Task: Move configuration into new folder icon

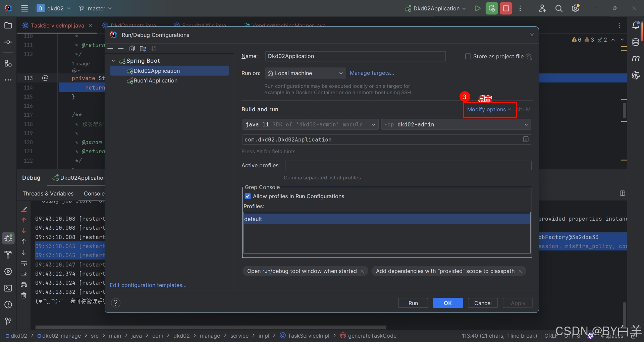Action: pyautogui.click(x=143, y=49)
